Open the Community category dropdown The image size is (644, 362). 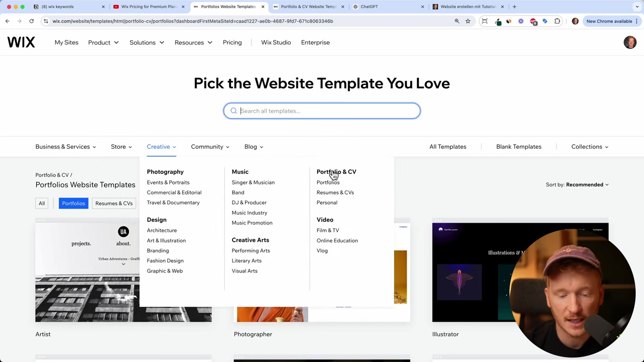point(210,147)
